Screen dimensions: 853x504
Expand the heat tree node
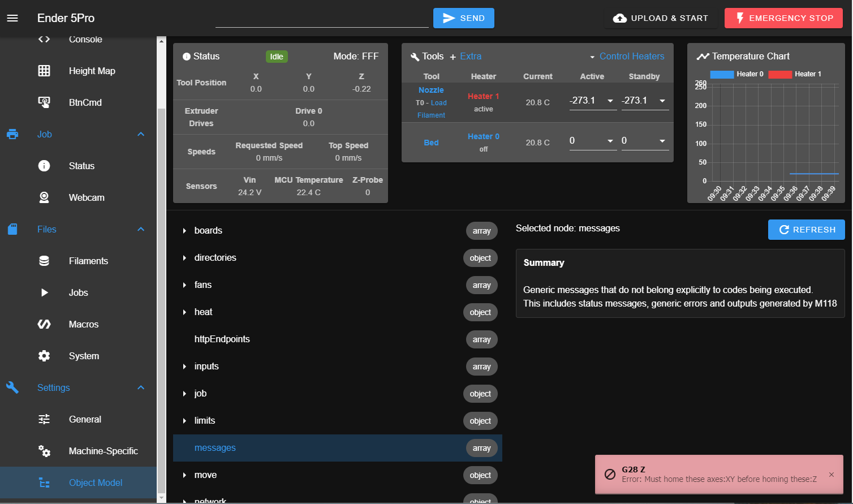coord(184,312)
